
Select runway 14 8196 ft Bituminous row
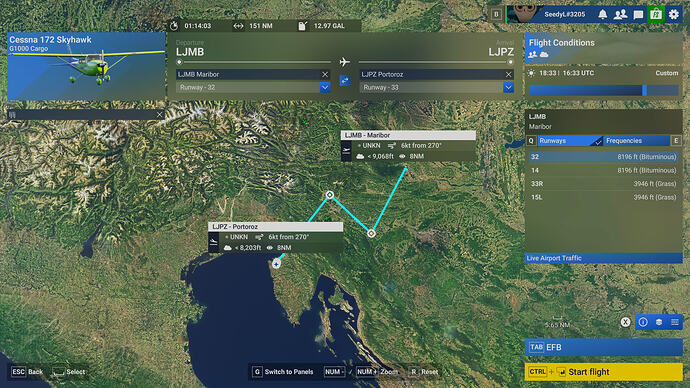(603, 170)
